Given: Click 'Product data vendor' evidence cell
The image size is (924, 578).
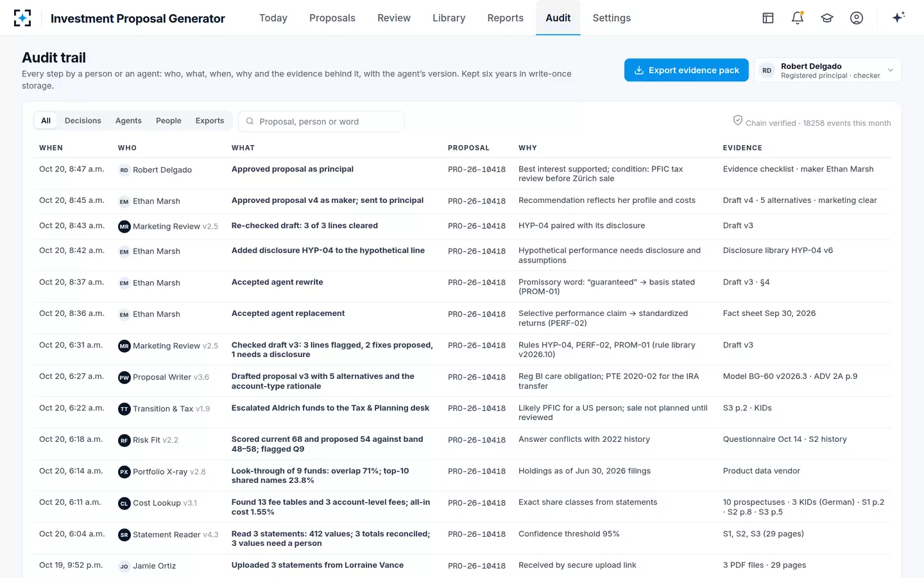Looking at the screenshot, I should [762, 471].
